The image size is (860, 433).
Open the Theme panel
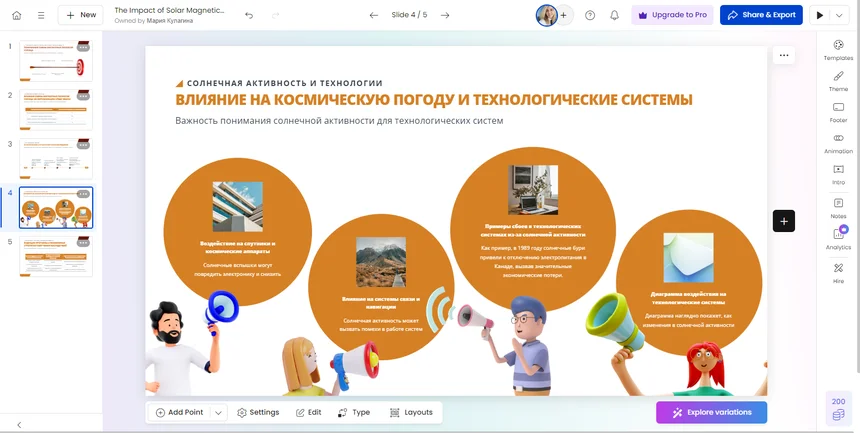click(838, 81)
